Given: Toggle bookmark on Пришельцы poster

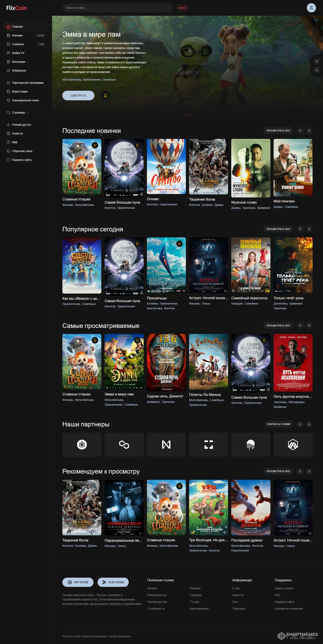Looking at the screenshot, I should pos(179,244).
